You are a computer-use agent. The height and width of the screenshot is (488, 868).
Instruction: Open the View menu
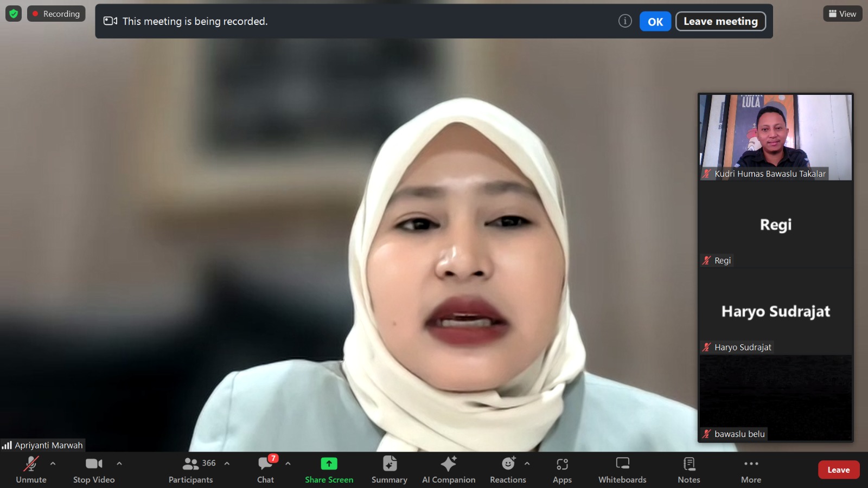842,14
